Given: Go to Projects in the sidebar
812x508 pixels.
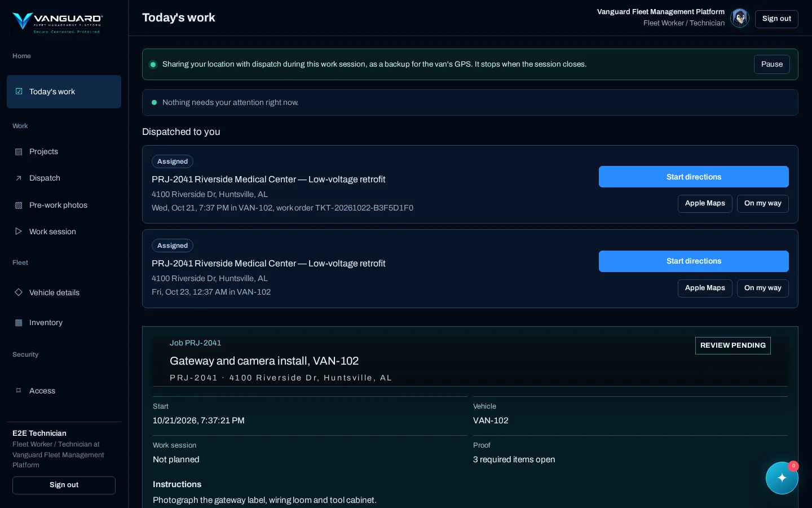Looking at the screenshot, I should 64,152.
